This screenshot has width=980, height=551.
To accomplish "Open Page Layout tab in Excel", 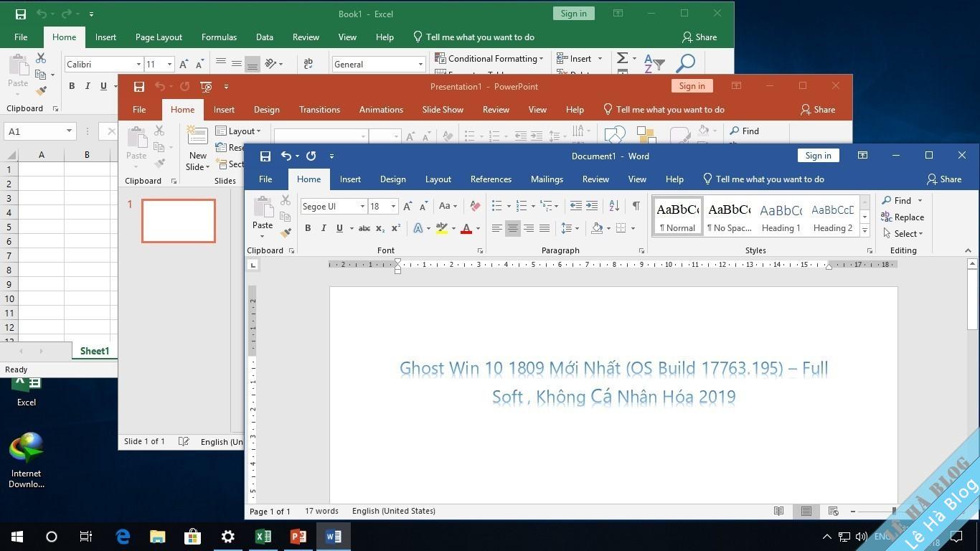I will (x=159, y=37).
